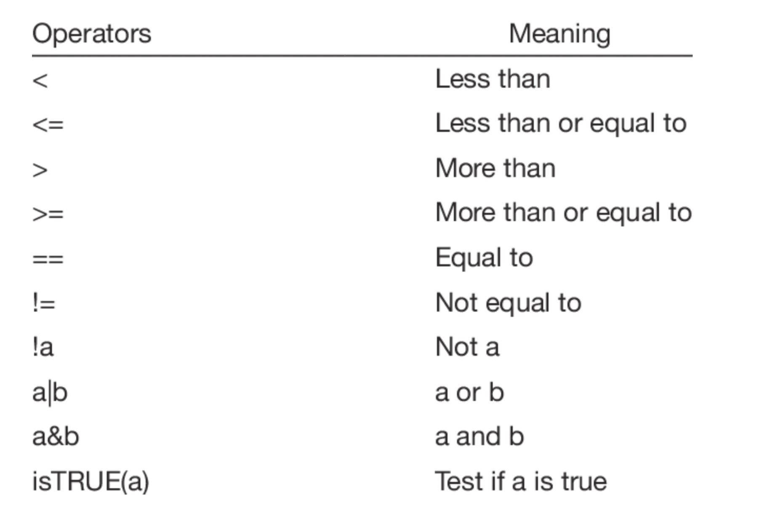Viewport: 767px width, 532px height.
Task: Click the Operators column header
Action: tap(91, 34)
